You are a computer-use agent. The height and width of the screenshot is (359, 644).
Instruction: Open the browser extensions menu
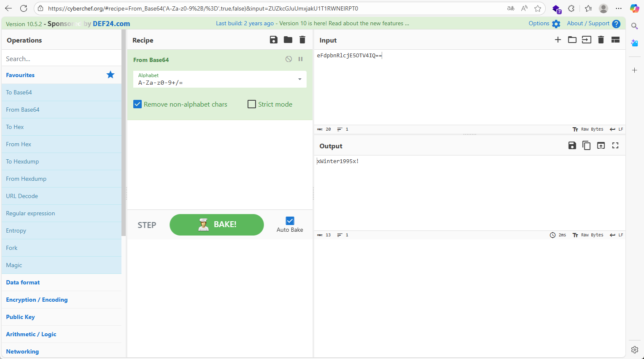pyautogui.click(x=571, y=8)
